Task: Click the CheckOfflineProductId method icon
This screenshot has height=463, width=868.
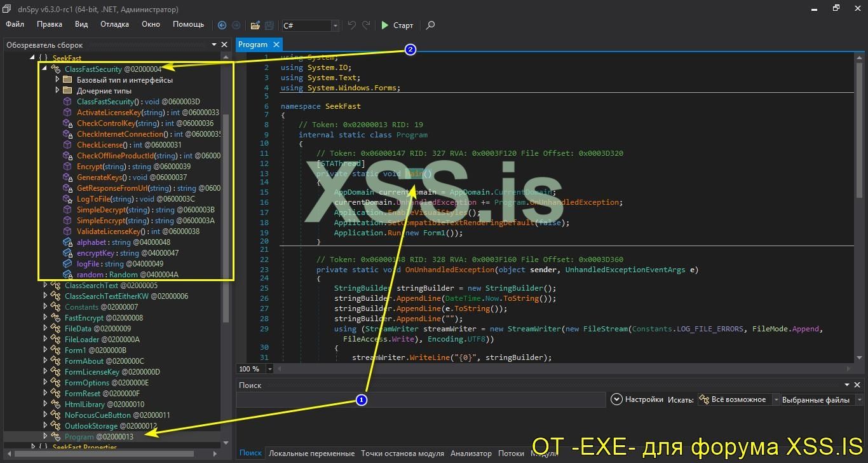Action: pos(67,156)
